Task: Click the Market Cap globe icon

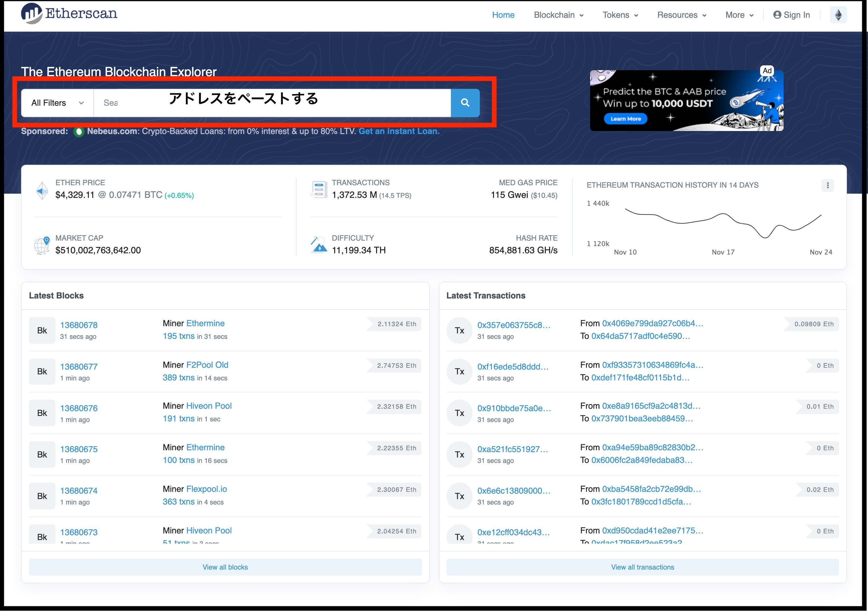Action: coord(42,245)
